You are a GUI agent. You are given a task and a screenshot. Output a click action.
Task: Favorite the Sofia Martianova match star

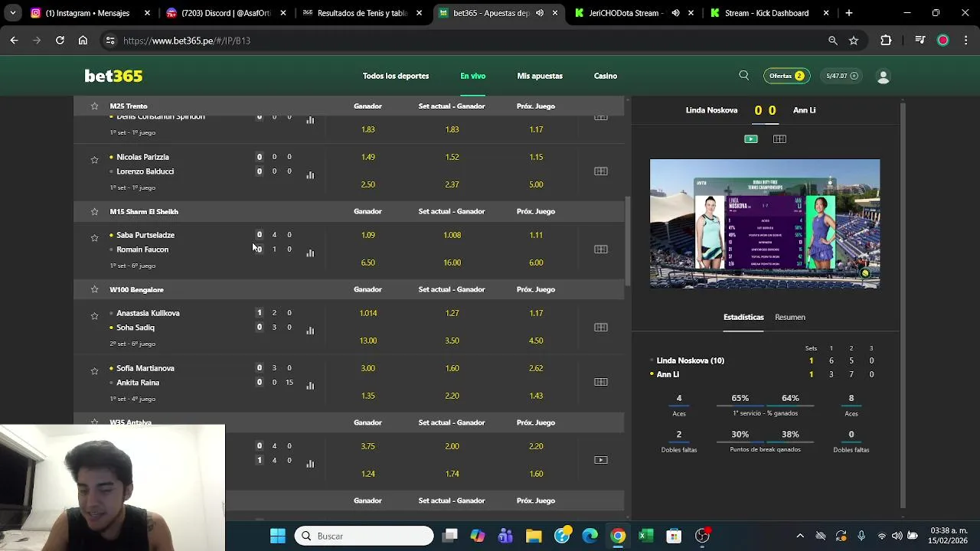coord(94,371)
